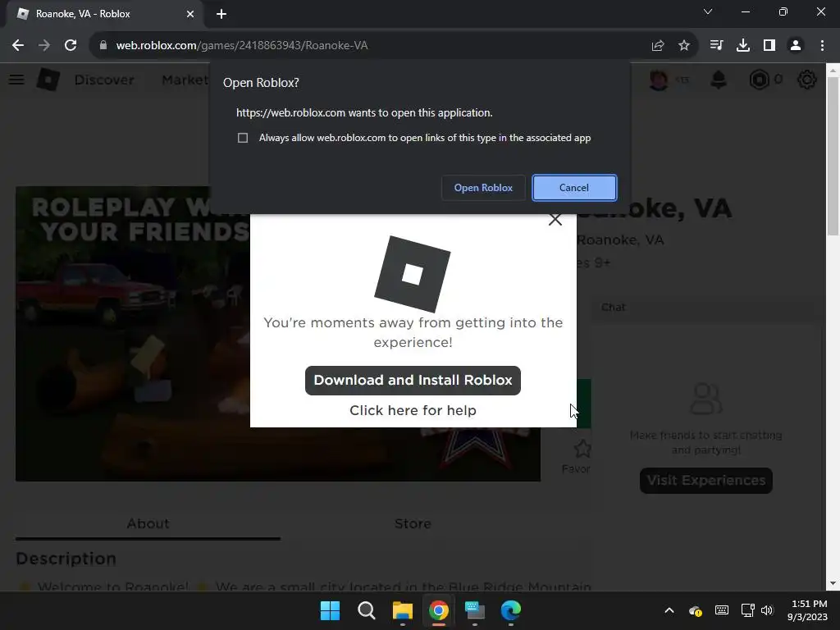Close the Roblox install dialog
This screenshot has height=630, width=840.
(x=555, y=219)
